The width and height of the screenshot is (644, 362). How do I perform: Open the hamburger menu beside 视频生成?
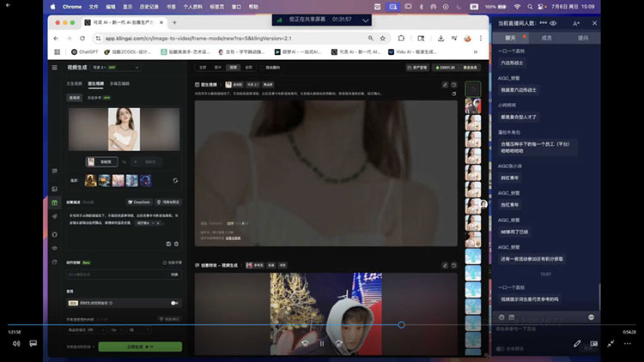tap(55, 67)
